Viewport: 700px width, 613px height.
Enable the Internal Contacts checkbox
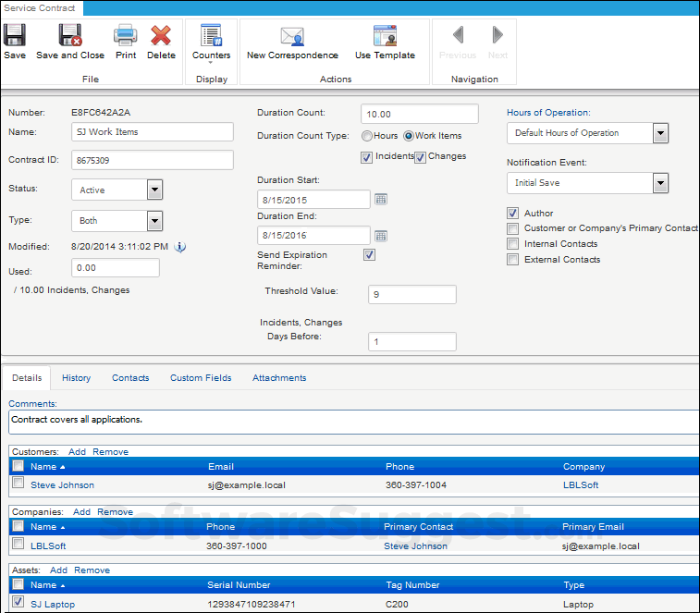click(x=512, y=244)
